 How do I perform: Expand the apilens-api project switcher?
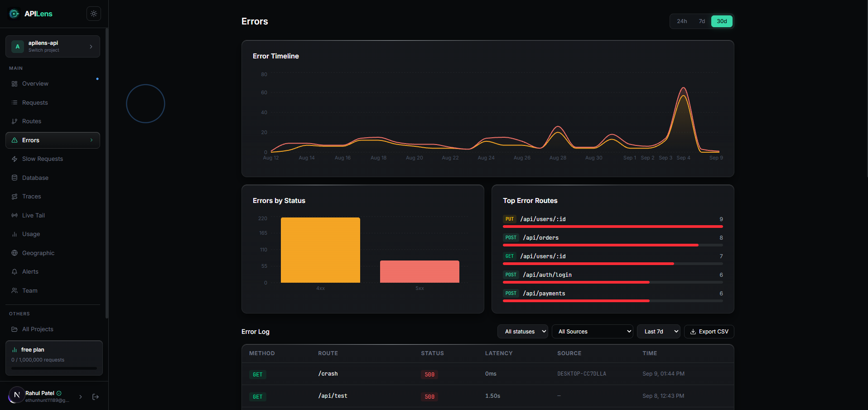[x=53, y=47]
